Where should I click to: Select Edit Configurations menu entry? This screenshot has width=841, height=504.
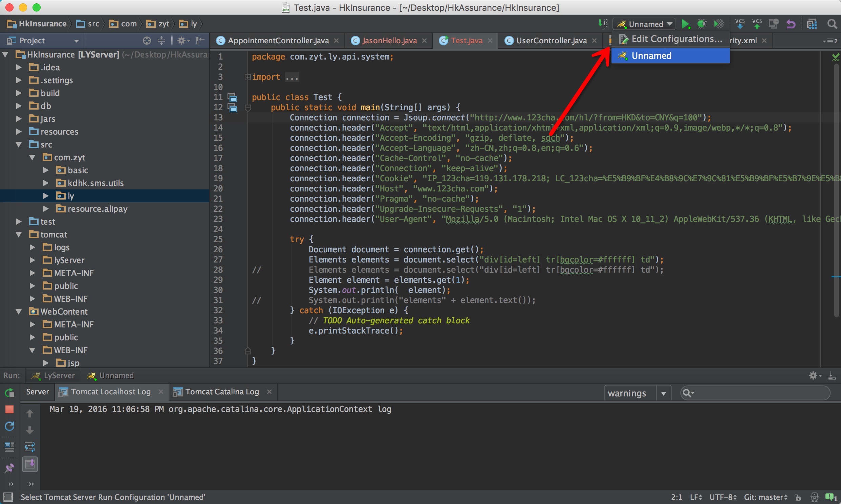[x=670, y=39]
